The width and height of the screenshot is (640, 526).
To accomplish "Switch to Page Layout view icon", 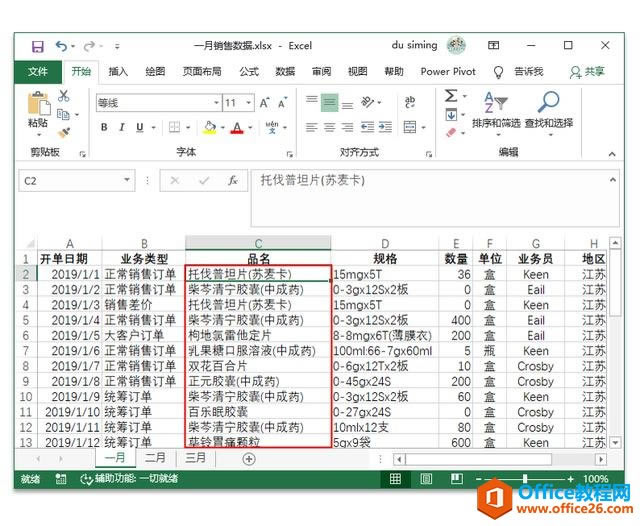I will 426,479.
